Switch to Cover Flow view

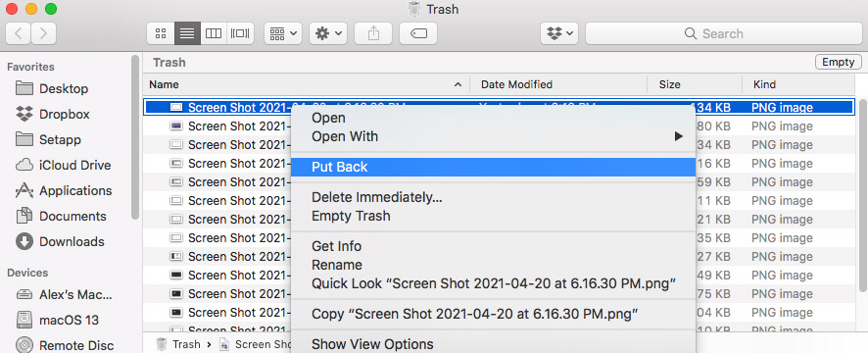click(x=240, y=33)
